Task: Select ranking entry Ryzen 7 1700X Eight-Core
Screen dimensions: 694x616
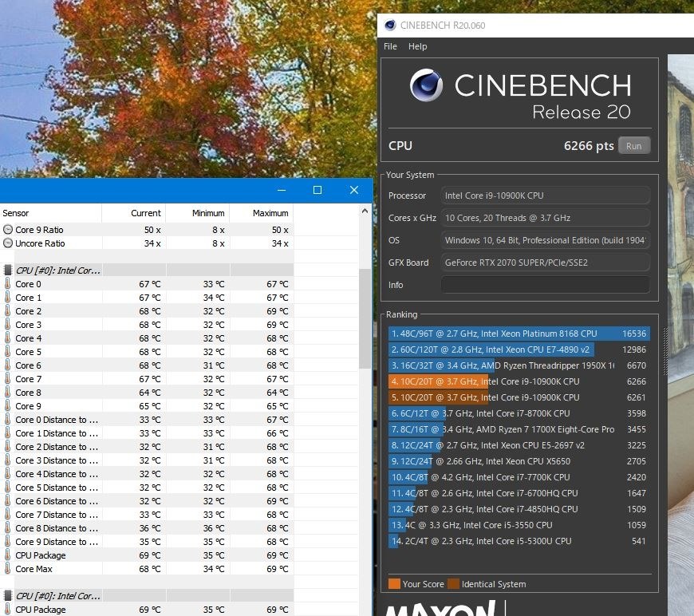Action: (519, 429)
